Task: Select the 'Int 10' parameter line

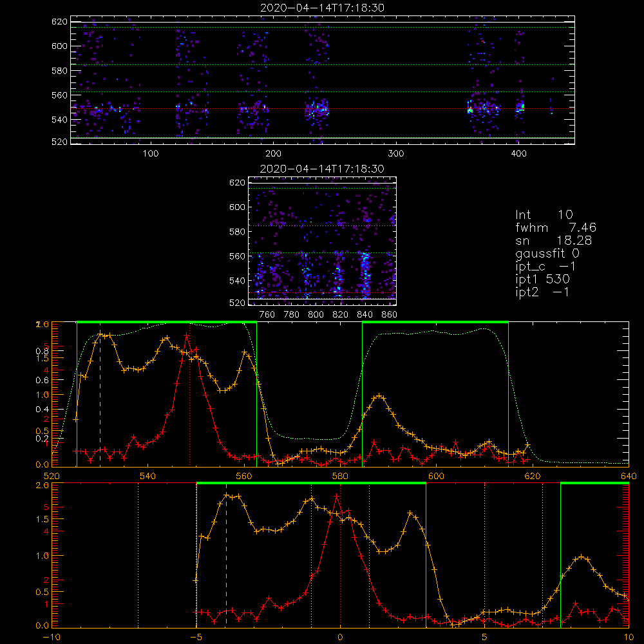Action: [544, 214]
